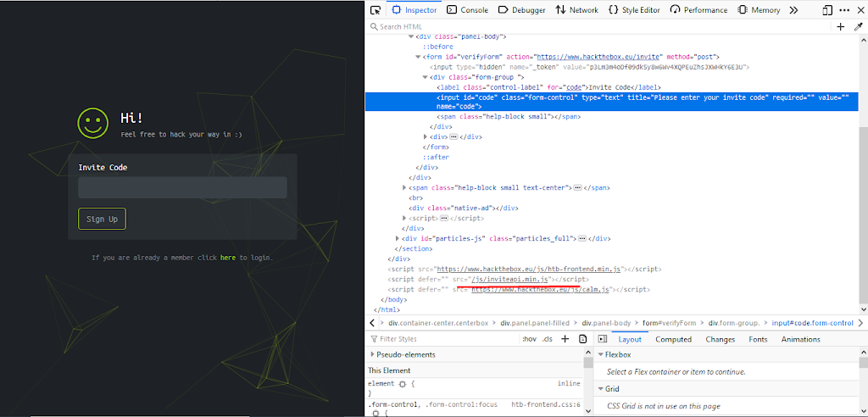Click the magnifier icon in Search HTML
The height and width of the screenshot is (417, 868).
click(374, 26)
